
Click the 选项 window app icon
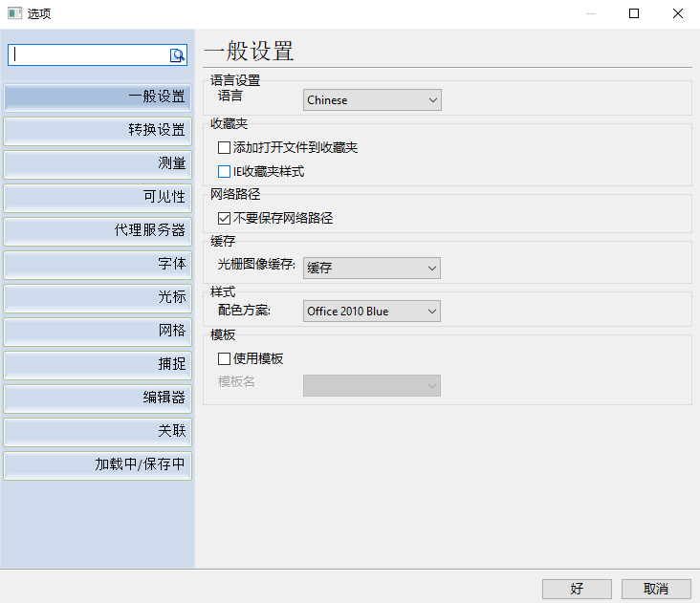[14, 13]
